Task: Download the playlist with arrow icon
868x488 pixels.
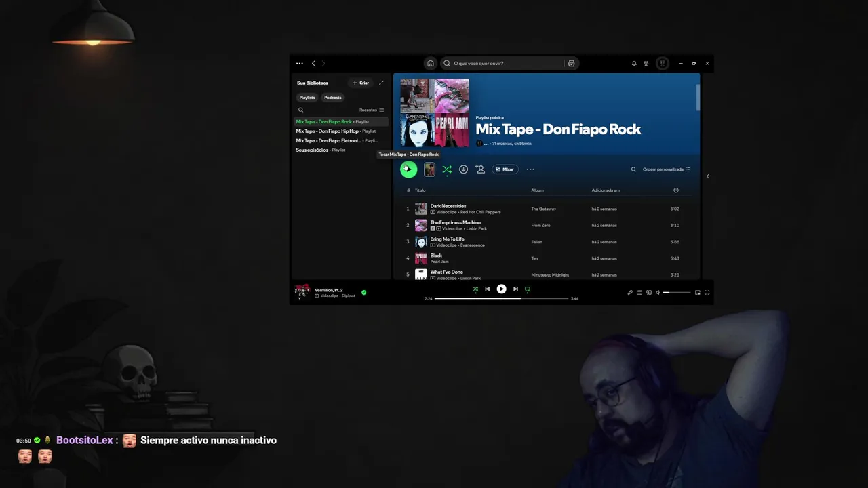Action: (x=463, y=169)
